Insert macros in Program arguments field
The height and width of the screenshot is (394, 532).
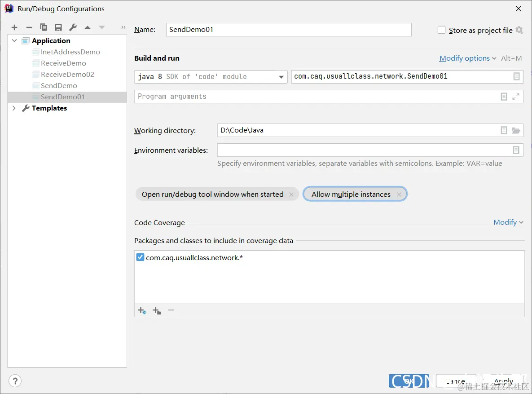(x=504, y=97)
